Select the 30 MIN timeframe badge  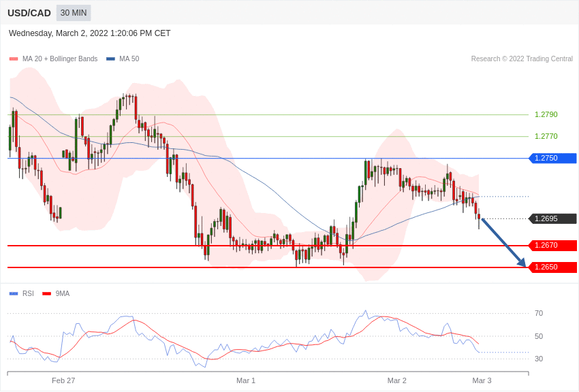pyautogui.click(x=74, y=13)
